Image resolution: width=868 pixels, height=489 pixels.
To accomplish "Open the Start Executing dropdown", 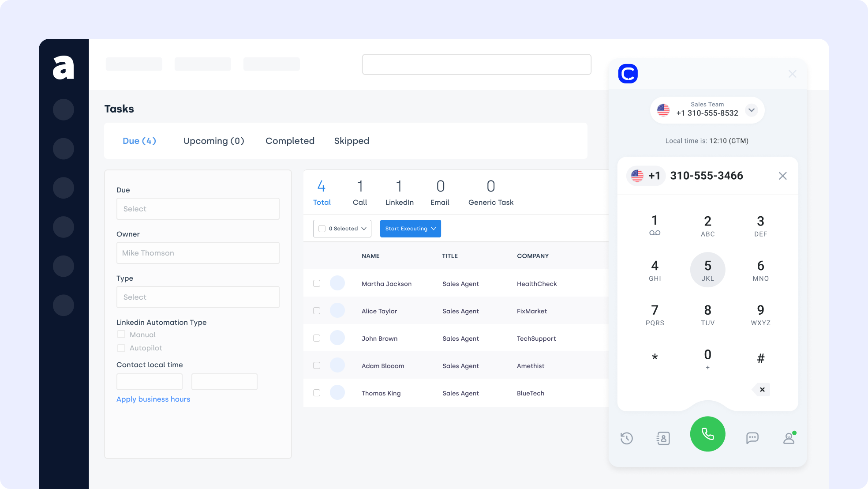I will pyautogui.click(x=410, y=229).
